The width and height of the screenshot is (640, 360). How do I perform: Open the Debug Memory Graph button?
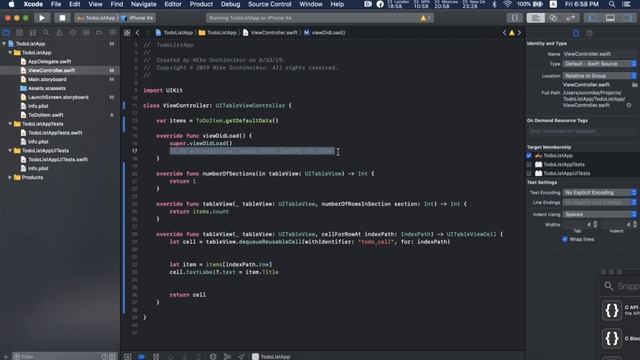227,356
